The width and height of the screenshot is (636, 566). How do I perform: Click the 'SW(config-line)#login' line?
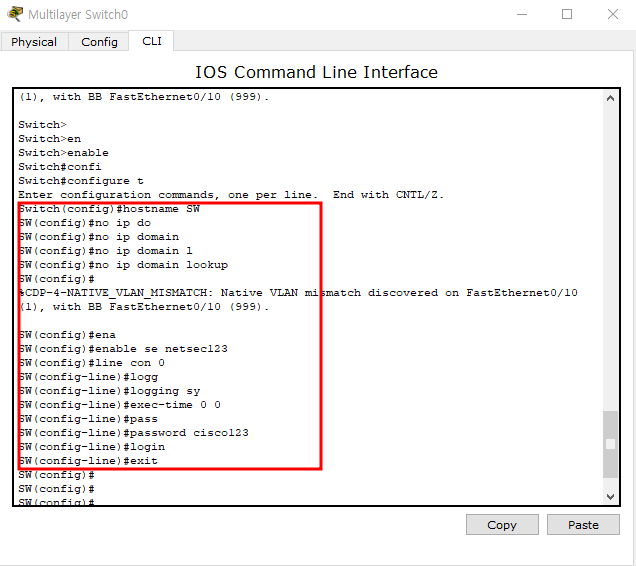coord(92,447)
